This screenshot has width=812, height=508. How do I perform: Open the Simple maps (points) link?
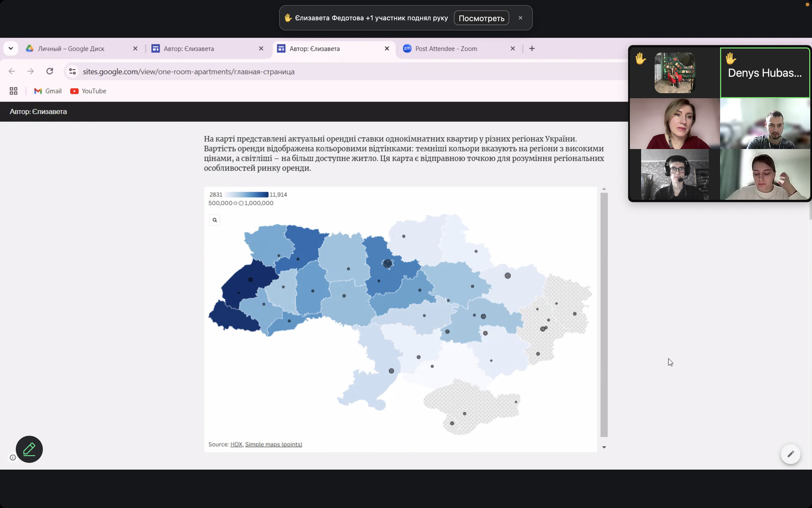click(273, 444)
